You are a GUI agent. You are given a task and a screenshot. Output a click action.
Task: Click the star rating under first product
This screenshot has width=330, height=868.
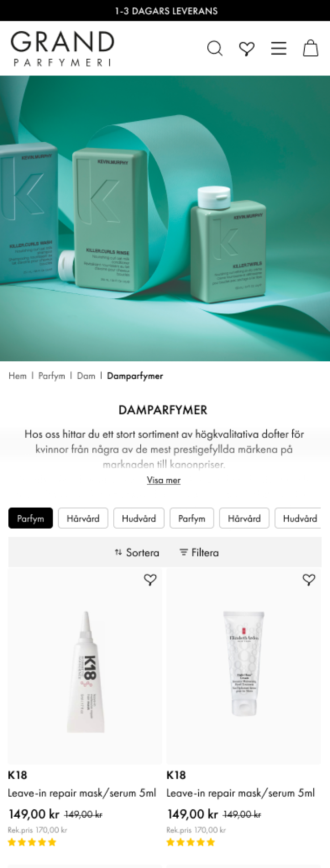[32, 842]
